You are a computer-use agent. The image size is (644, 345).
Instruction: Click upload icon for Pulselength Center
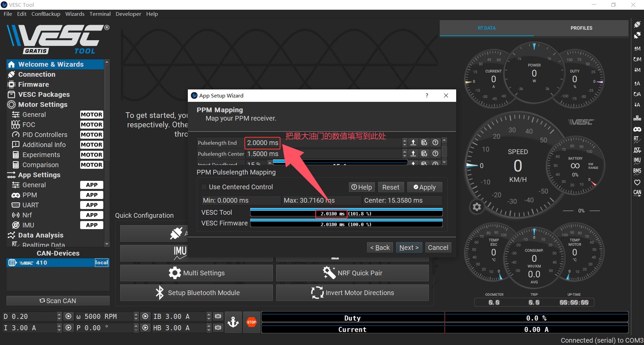pyautogui.click(x=413, y=154)
